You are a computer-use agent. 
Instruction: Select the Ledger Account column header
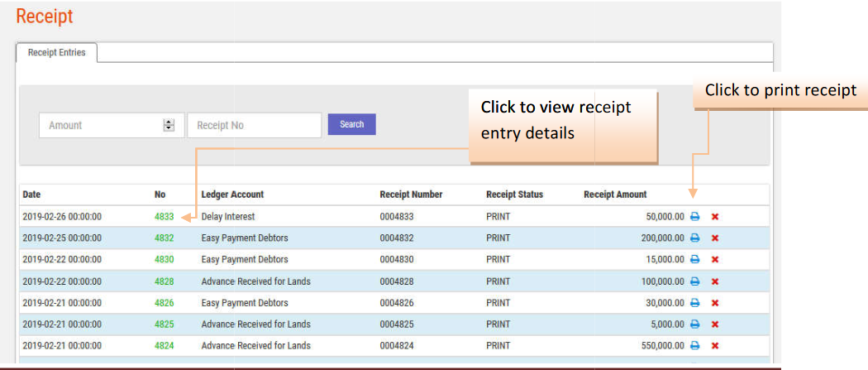232,195
